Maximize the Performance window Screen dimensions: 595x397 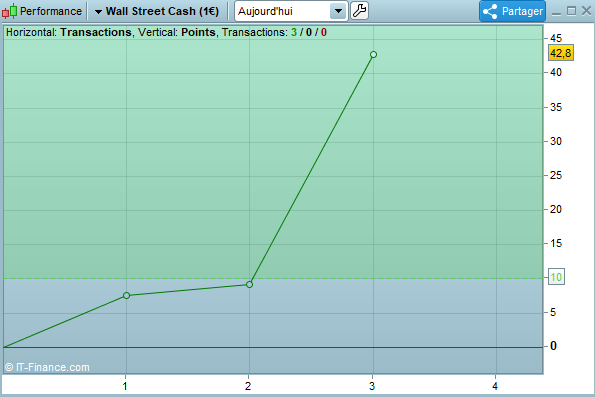coord(571,11)
